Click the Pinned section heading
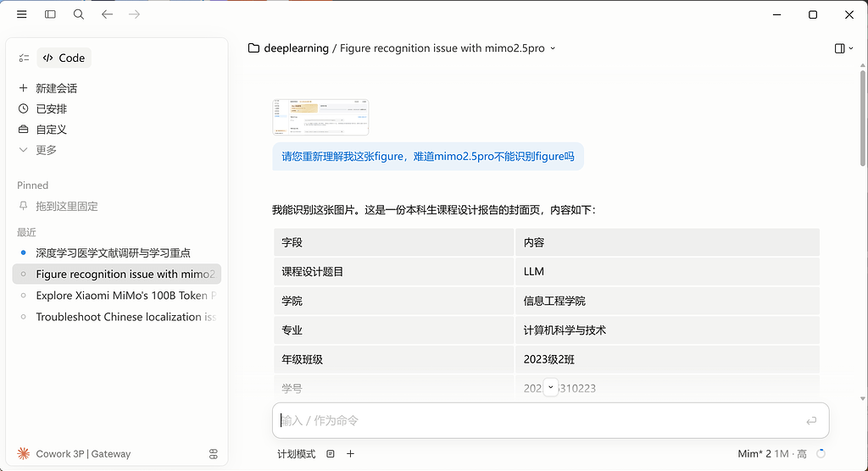Screen dimensions: 868x471 tap(33, 186)
